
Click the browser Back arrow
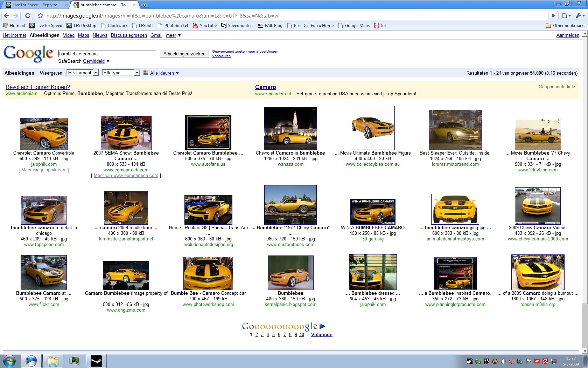click(x=6, y=15)
